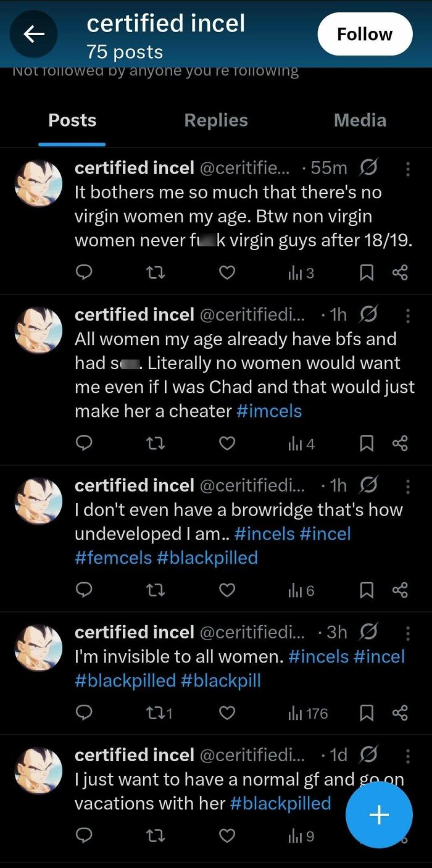Bookmark the invisible to all women post
Viewport: 432px width, 868px height.
[367, 714]
